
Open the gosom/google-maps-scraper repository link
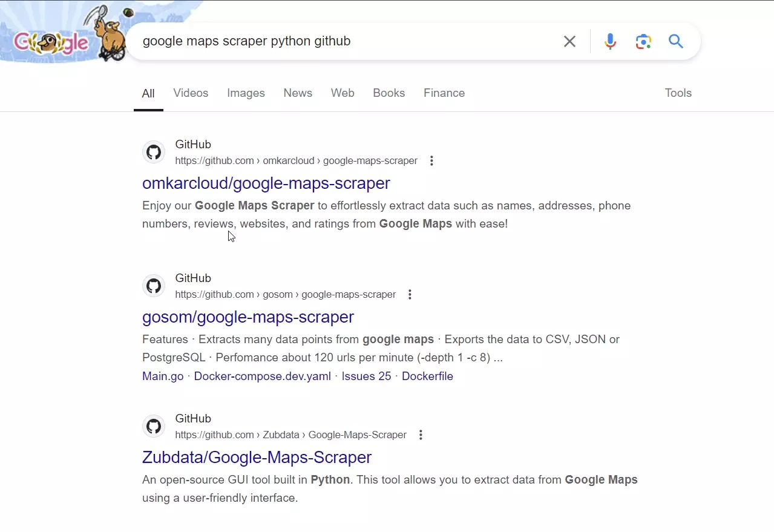pyautogui.click(x=248, y=317)
